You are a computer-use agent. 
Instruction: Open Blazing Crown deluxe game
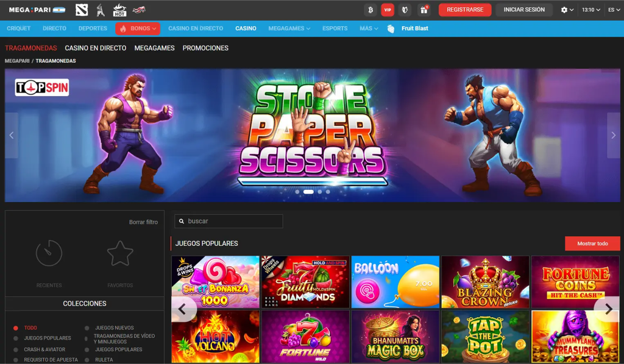[x=485, y=282]
